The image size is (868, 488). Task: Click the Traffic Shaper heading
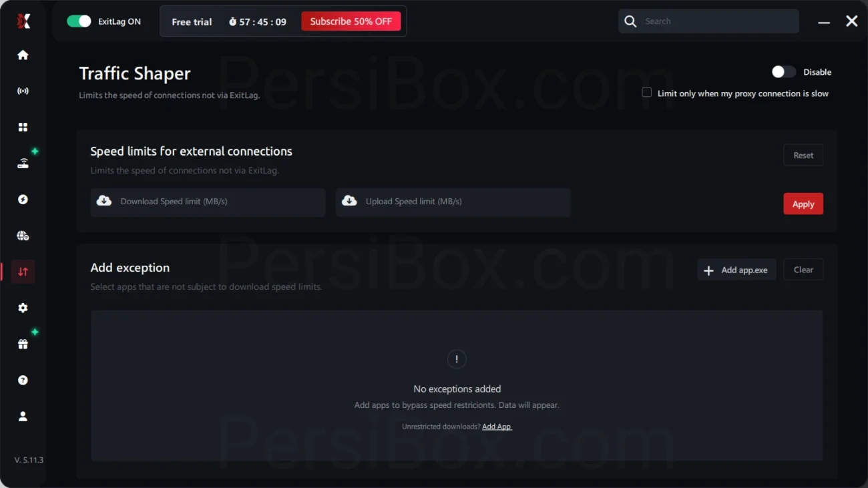pos(135,73)
